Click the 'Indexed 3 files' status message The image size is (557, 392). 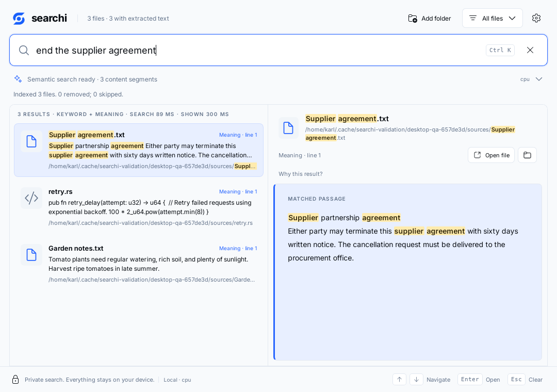point(68,94)
